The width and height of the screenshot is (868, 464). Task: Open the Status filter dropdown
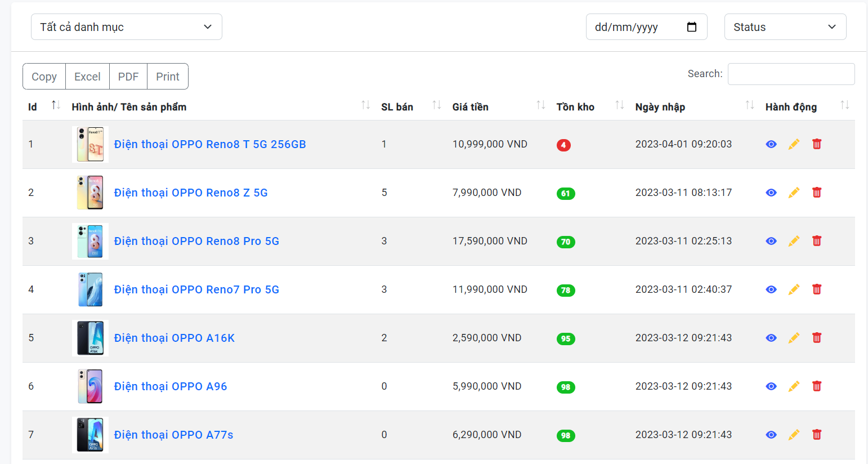(785, 27)
